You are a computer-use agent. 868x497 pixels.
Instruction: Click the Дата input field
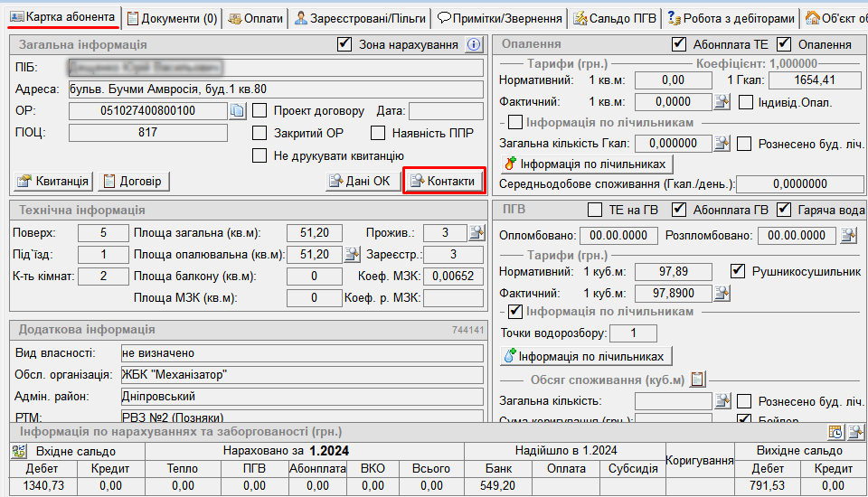[x=446, y=111]
